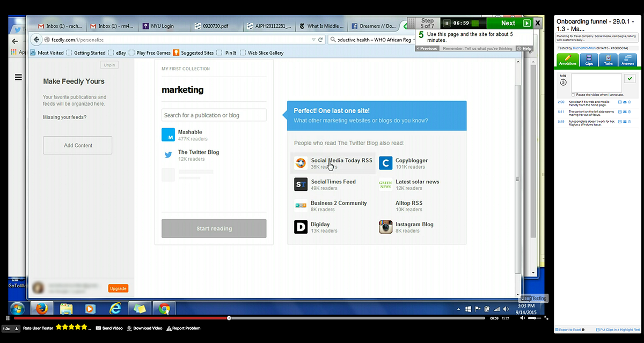Pause the video playback
This screenshot has width=644, height=343.
point(8,318)
